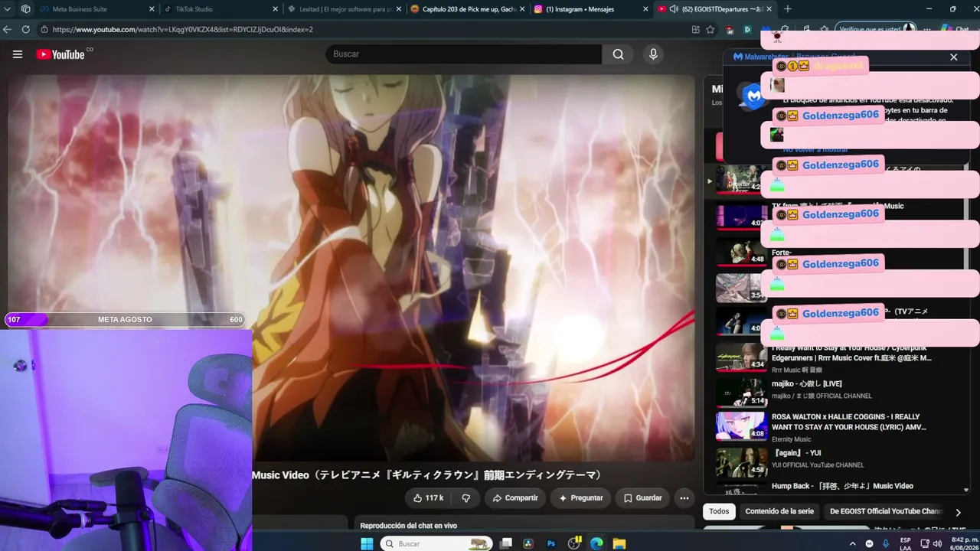Open the YouTube guide hamburger menu
980x551 pixels.
click(x=18, y=54)
